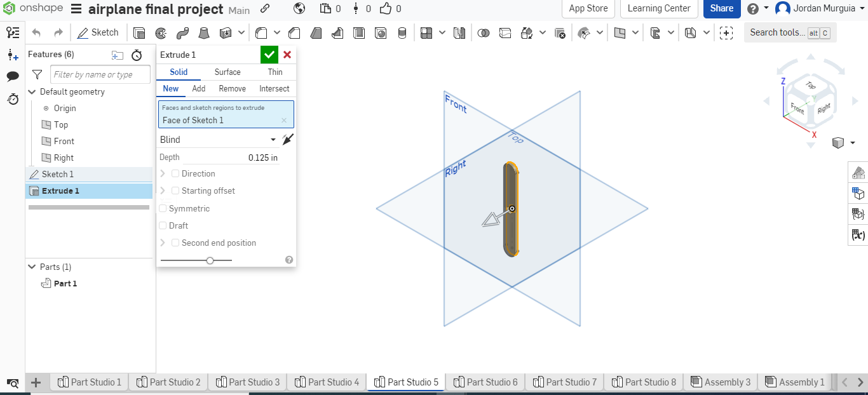Select the Draft tool icon
Screen dimensions: 868x395
316,32
